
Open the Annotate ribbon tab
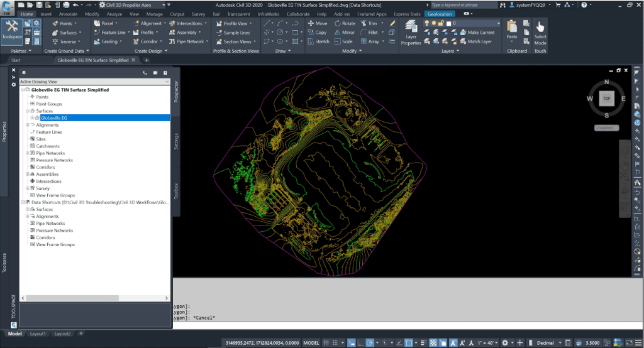coord(68,14)
